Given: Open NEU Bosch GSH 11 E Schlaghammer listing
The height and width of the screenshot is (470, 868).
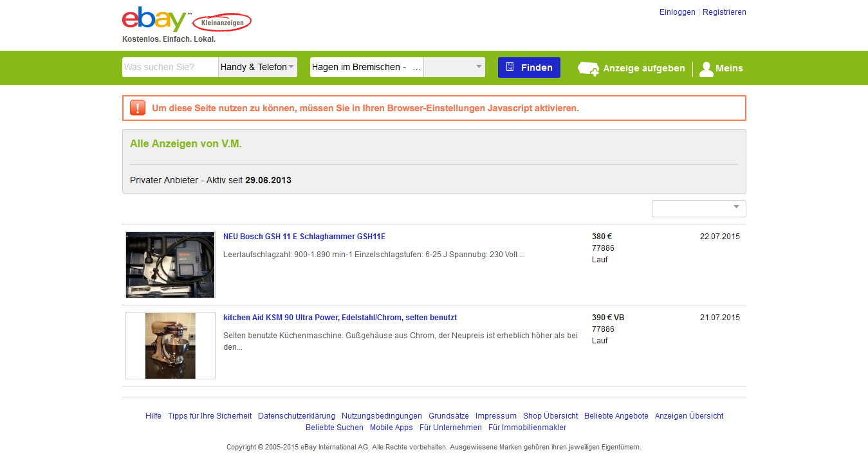Looking at the screenshot, I should (304, 237).
